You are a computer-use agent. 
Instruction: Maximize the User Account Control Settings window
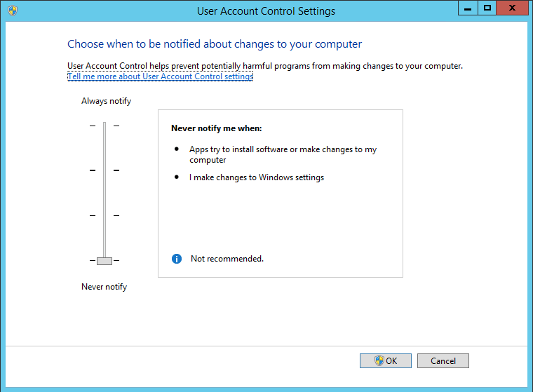[x=487, y=8]
